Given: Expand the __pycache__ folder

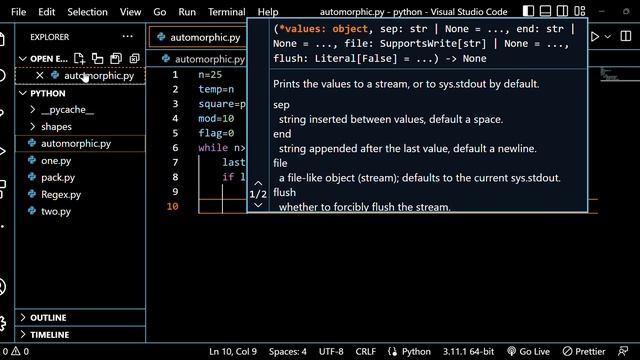Looking at the screenshot, I should 33,110.
